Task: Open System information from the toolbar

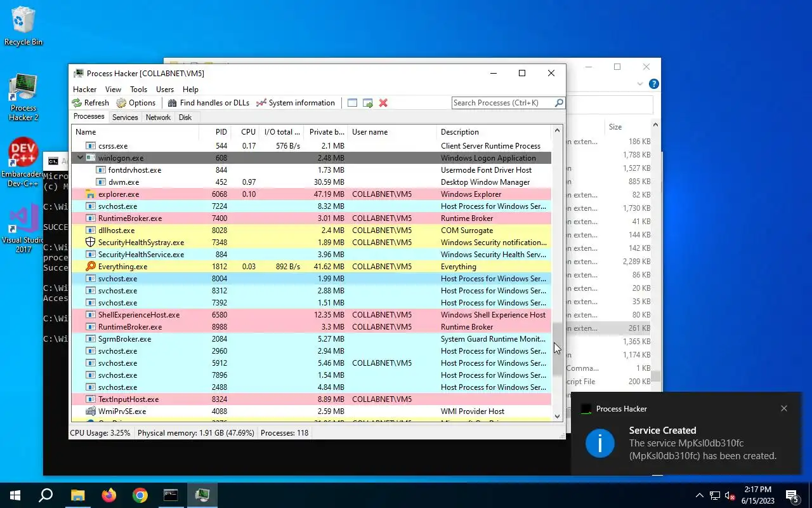Action: (296, 103)
